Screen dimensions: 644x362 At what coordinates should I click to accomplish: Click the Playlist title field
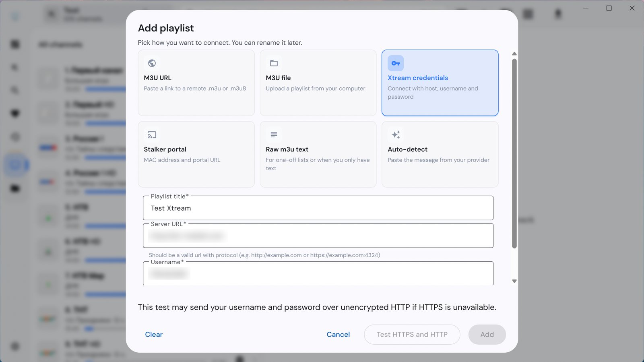(318, 208)
